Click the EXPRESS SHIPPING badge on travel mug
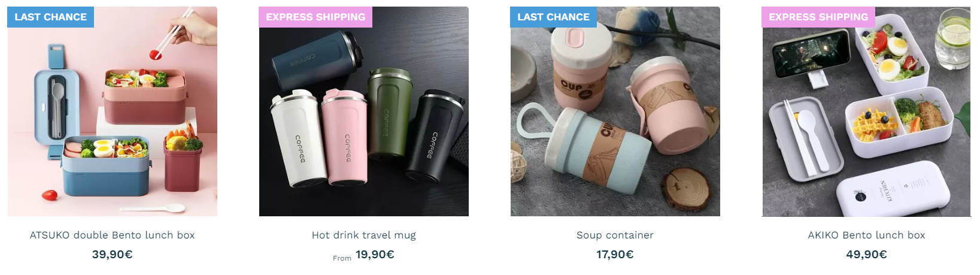This screenshot has height=275, width=980. 315,17
